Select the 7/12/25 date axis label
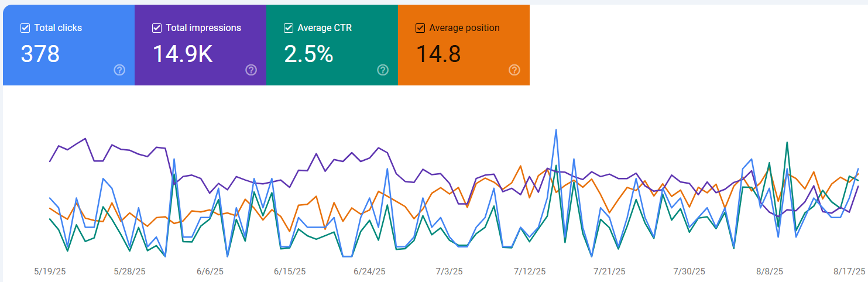The height and width of the screenshot is (282, 868). pos(530,271)
